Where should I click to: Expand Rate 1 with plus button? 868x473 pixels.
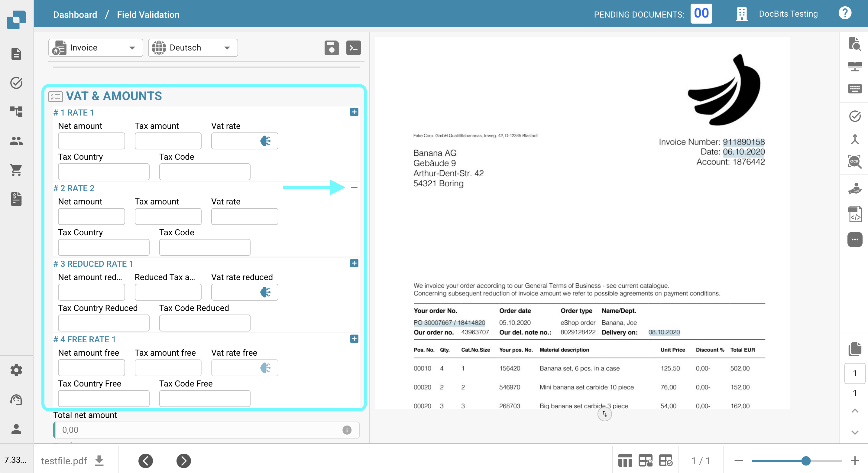tap(354, 112)
